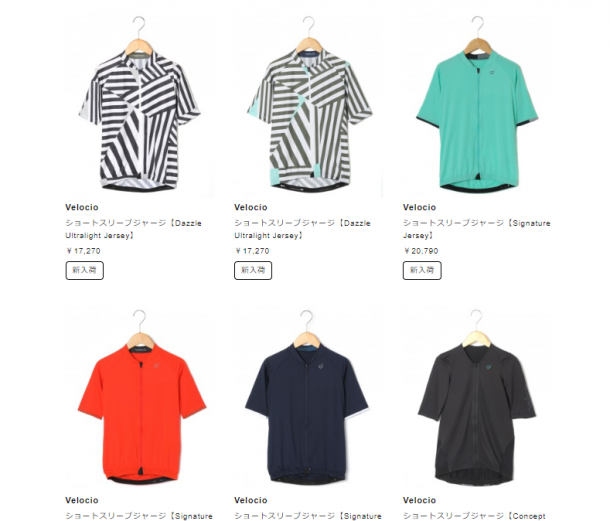Open the red Signature jersey image

point(139,398)
